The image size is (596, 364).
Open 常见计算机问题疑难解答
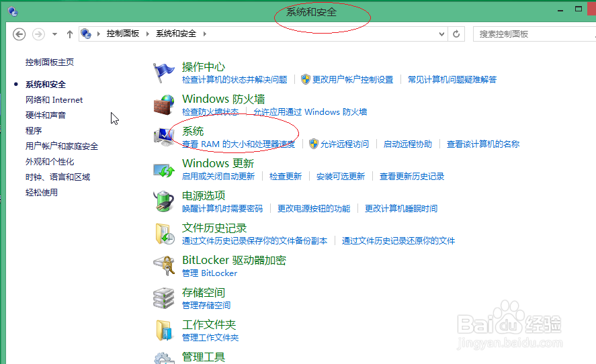[x=452, y=79]
